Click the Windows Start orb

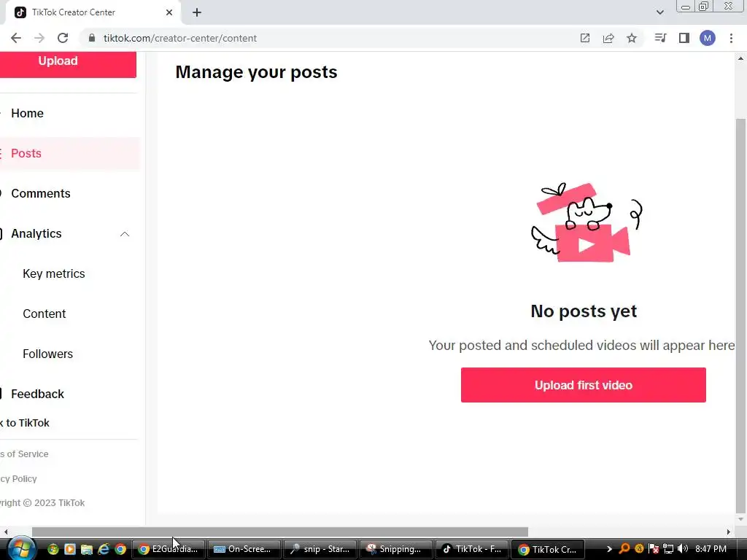[21, 548]
